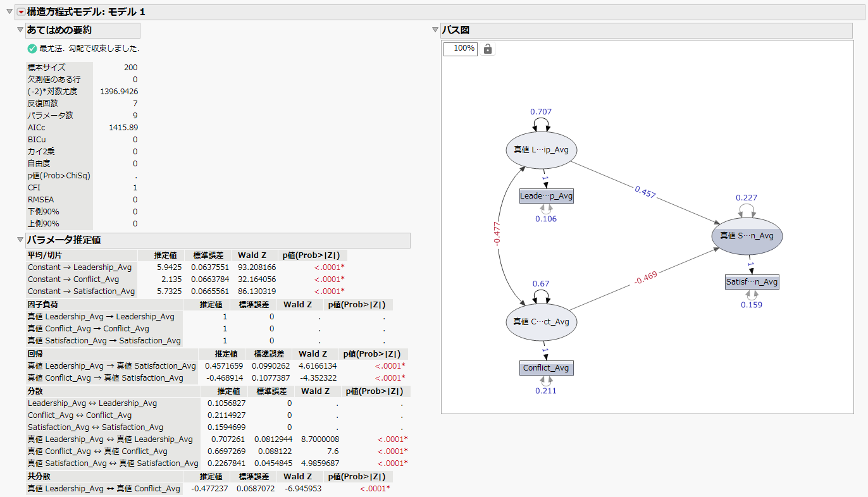
Task: Click the 0.159 error variance label
Action: [752, 305]
